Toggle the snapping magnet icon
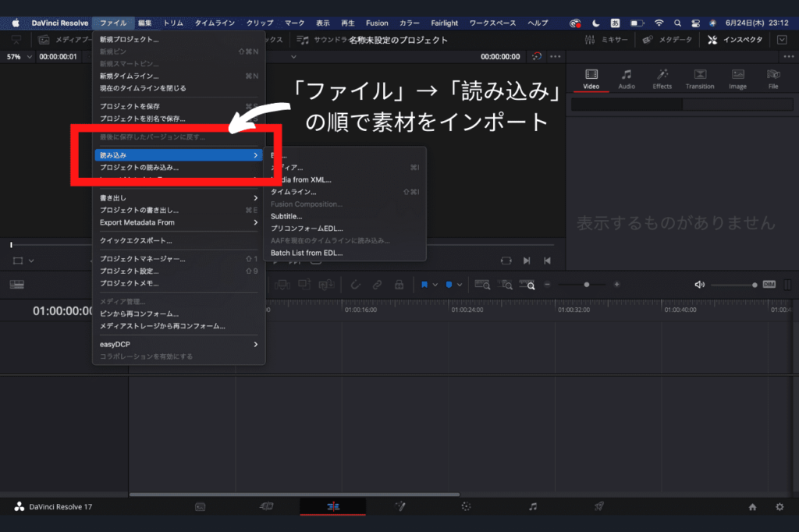This screenshot has height=532, width=799. tap(356, 285)
